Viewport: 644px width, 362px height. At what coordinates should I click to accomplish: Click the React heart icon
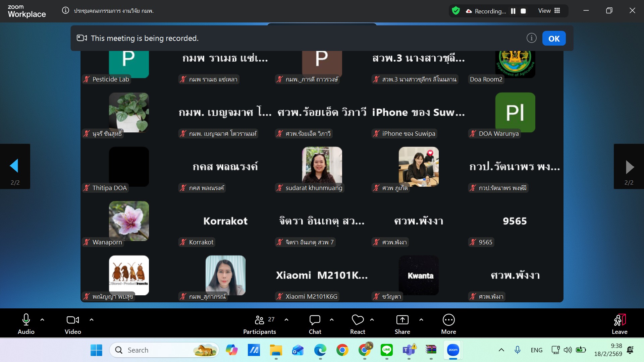click(x=358, y=320)
